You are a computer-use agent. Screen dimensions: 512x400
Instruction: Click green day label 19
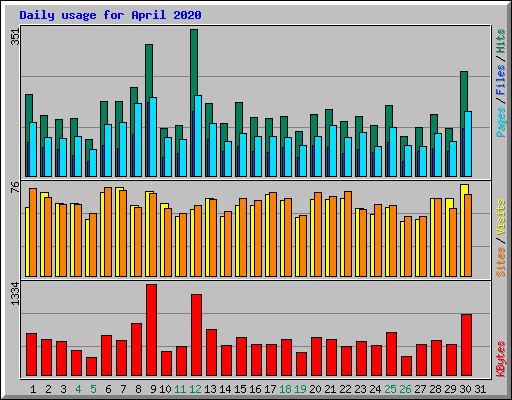tap(300, 389)
